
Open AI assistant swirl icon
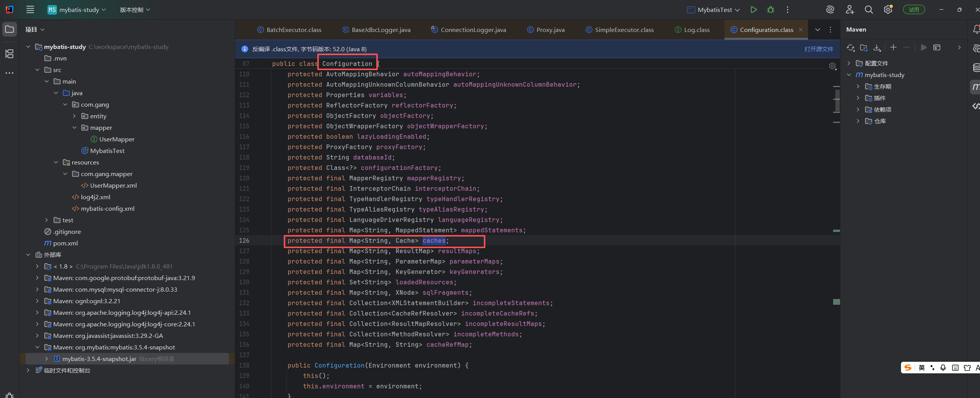pos(830,10)
